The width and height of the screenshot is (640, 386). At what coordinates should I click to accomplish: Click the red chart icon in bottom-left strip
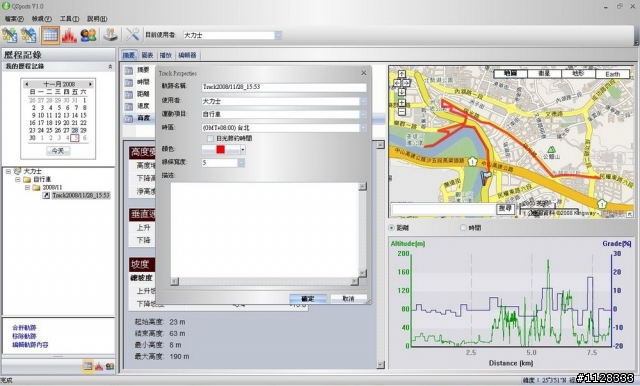[x=99, y=366]
